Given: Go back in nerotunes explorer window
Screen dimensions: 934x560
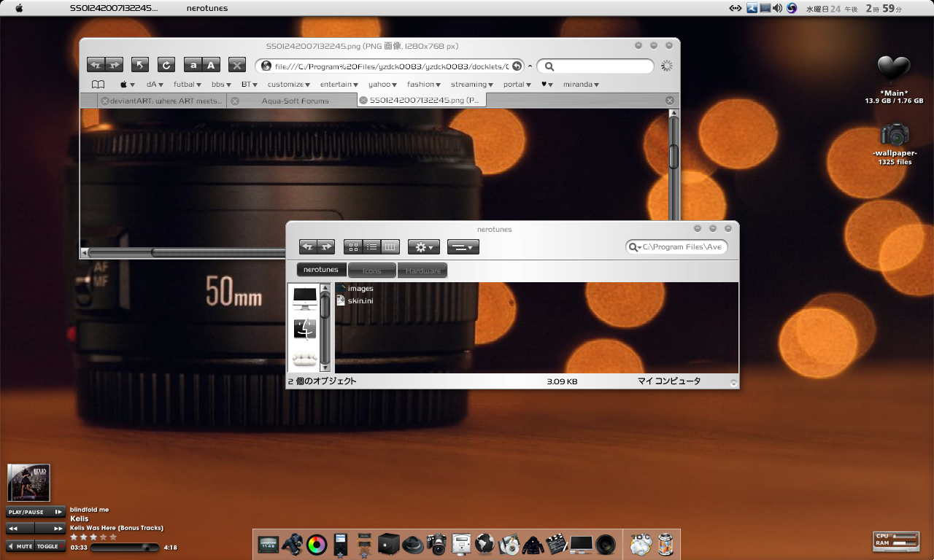Looking at the screenshot, I should point(308,247).
